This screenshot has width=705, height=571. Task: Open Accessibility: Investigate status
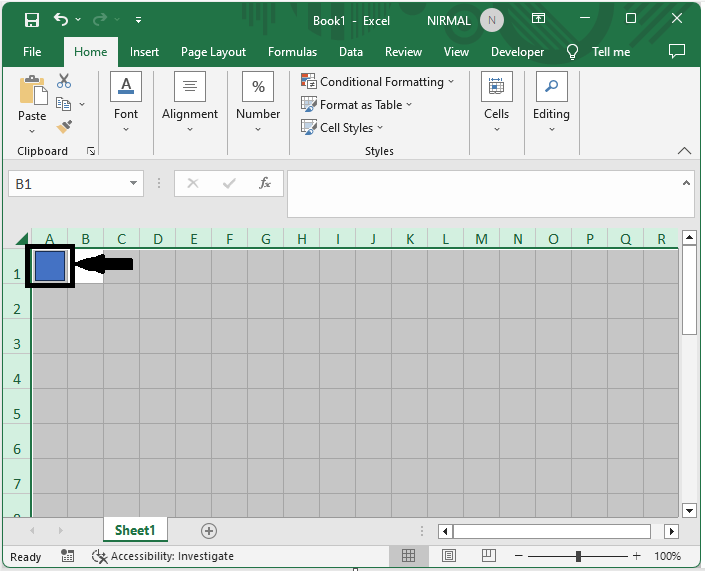162,556
